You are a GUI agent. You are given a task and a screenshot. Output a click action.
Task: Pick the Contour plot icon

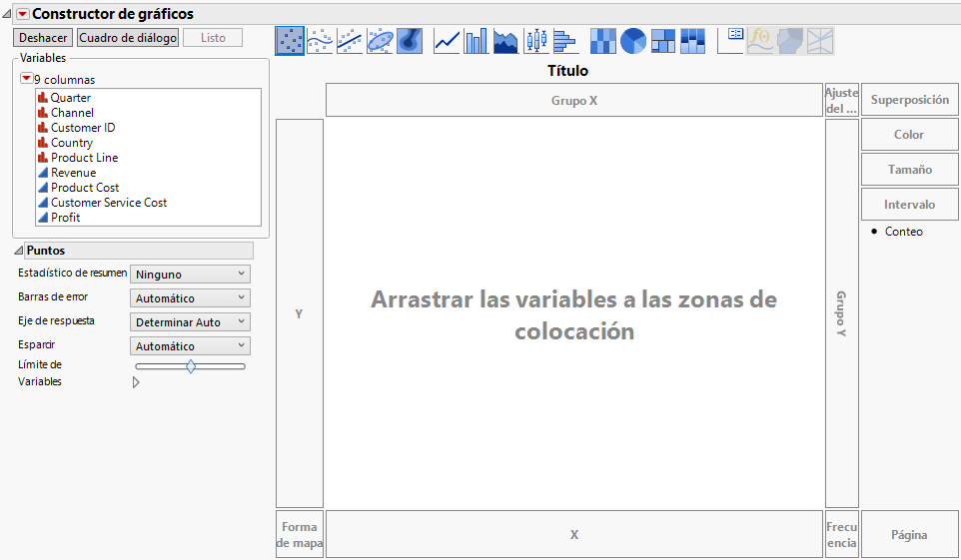tap(411, 40)
